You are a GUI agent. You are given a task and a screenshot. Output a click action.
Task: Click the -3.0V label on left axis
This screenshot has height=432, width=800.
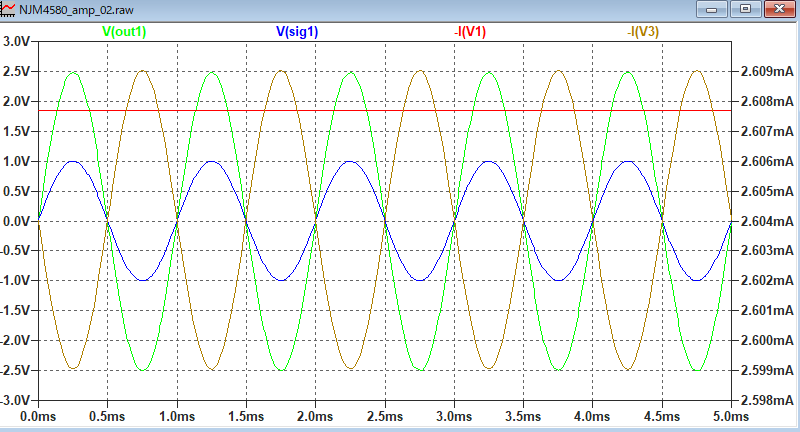coord(15,400)
